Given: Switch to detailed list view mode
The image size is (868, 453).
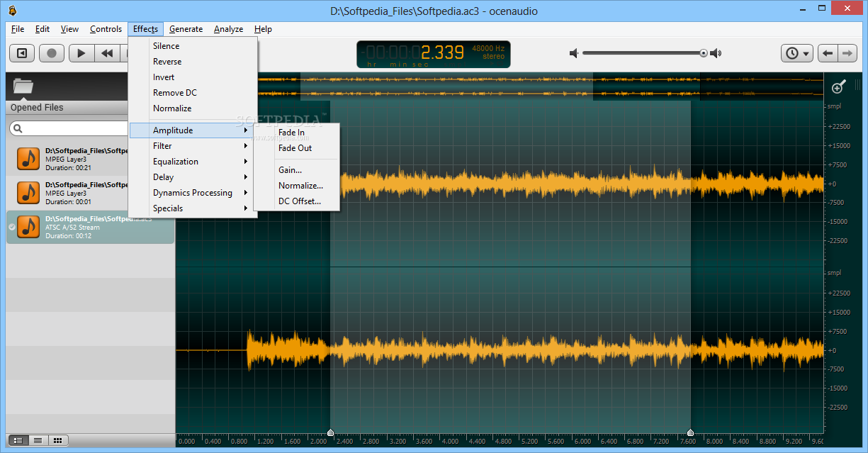Looking at the screenshot, I should click(18, 440).
